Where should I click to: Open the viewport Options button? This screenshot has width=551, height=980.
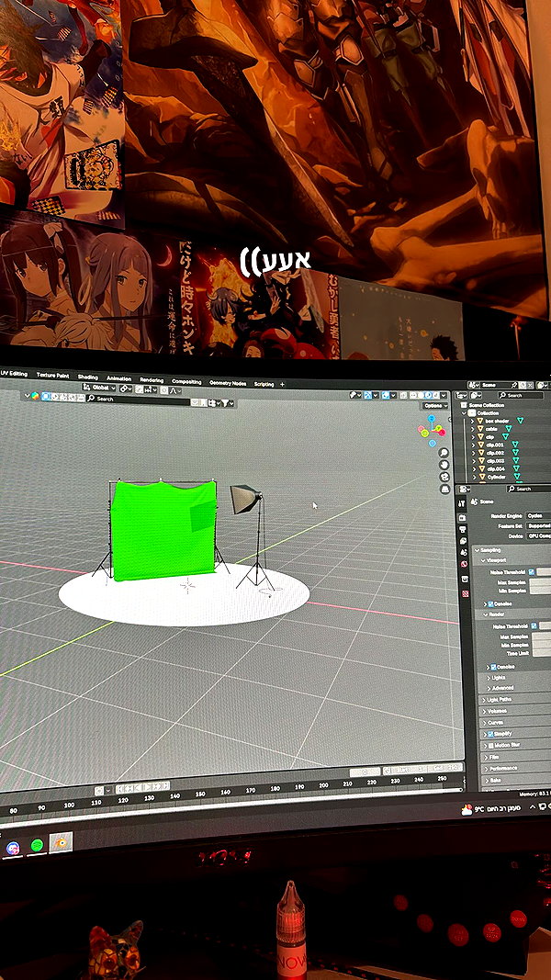point(434,406)
